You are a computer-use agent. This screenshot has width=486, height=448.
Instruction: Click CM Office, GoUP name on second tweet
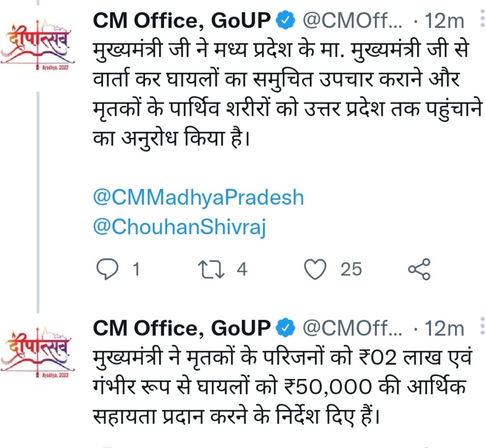click(x=182, y=328)
